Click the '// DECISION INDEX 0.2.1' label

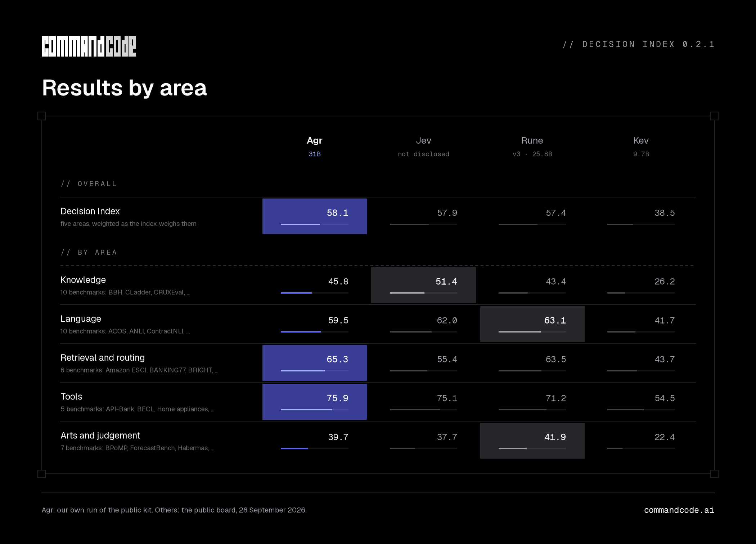click(639, 44)
